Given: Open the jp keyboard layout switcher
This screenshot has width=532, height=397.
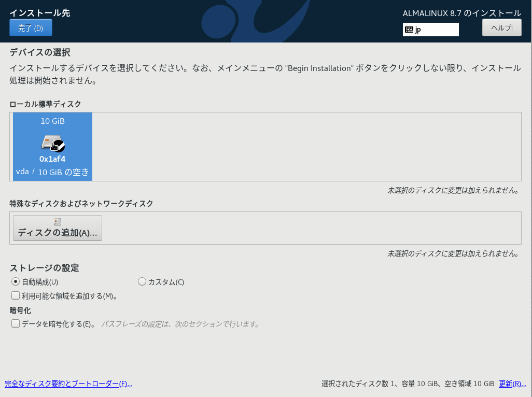Looking at the screenshot, I should tap(430, 30).
